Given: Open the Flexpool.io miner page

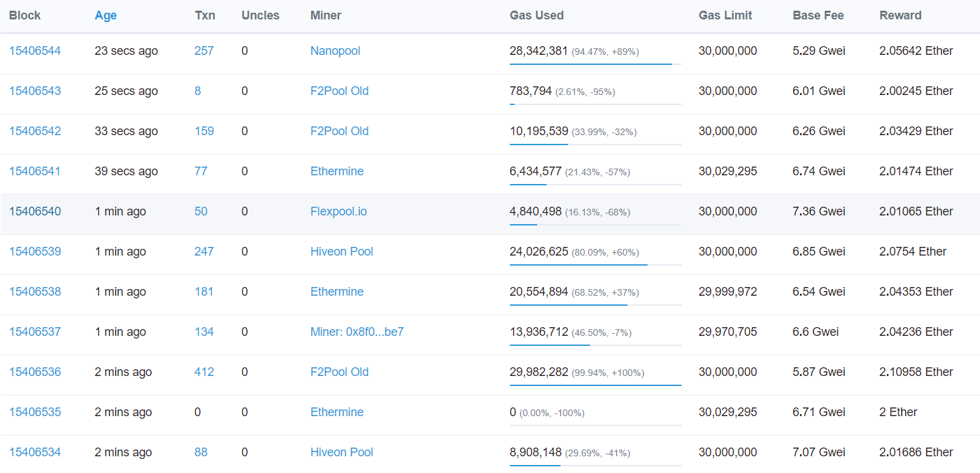Looking at the screenshot, I should click(x=338, y=211).
